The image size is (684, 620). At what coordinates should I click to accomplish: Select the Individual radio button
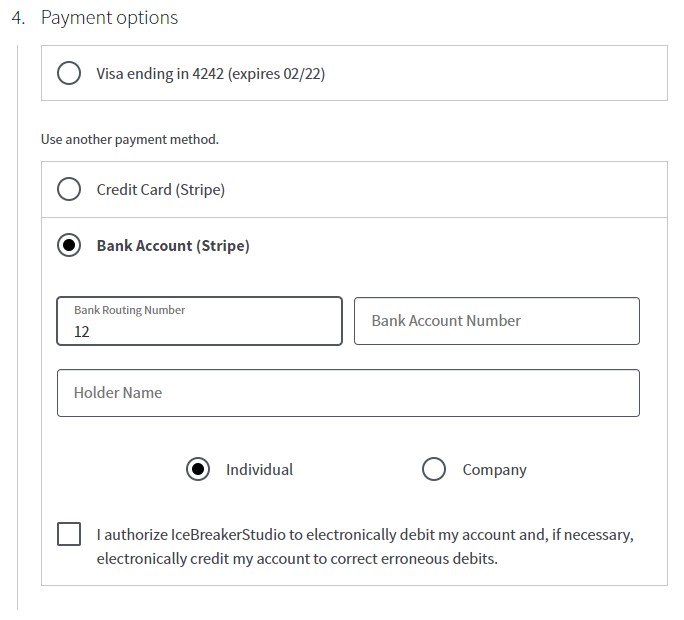pyautogui.click(x=198, y=469)
